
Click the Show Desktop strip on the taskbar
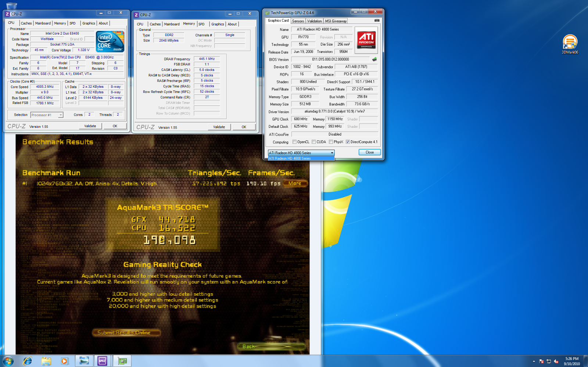585,361
